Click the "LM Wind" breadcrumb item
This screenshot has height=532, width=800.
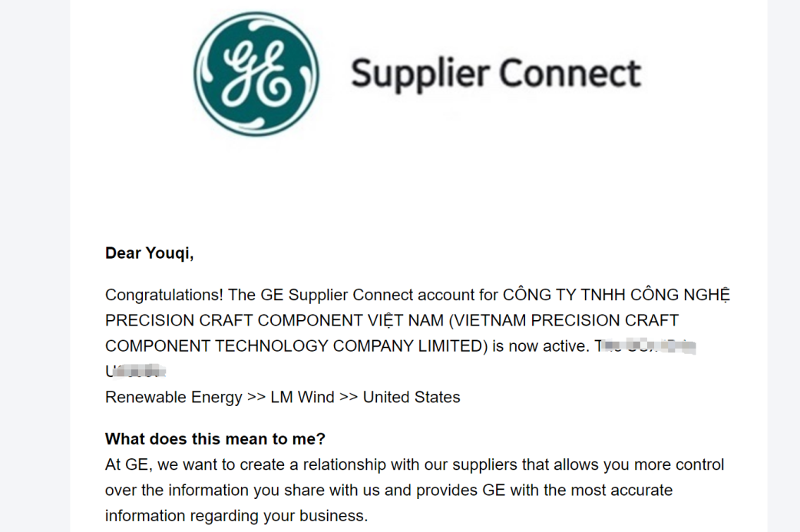(302, 398)
